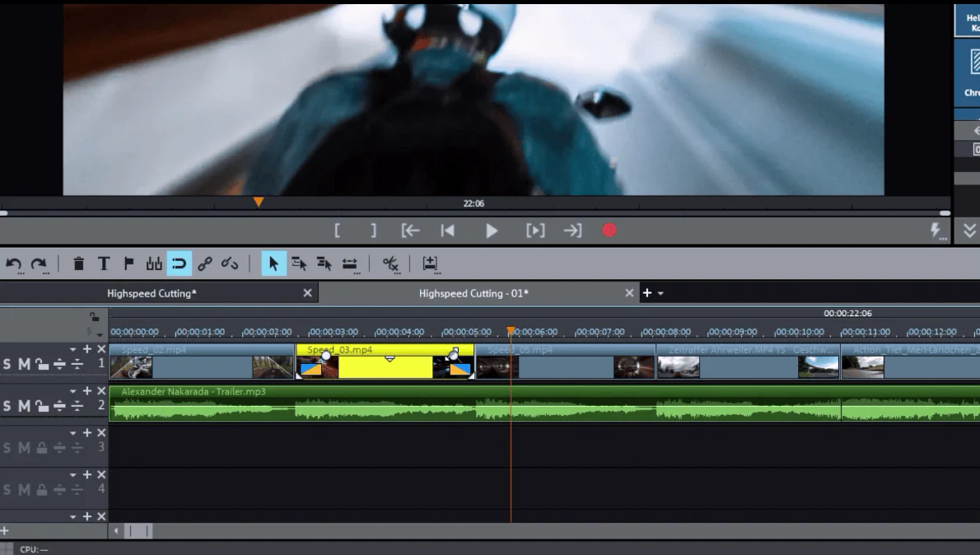Mute track 2

click(24, 406)
